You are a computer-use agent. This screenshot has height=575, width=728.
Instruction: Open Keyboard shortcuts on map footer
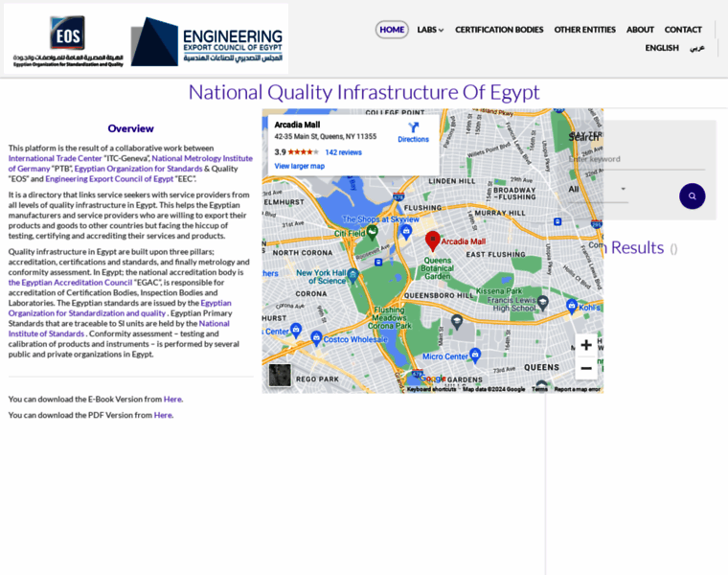(x=431, y=389)
